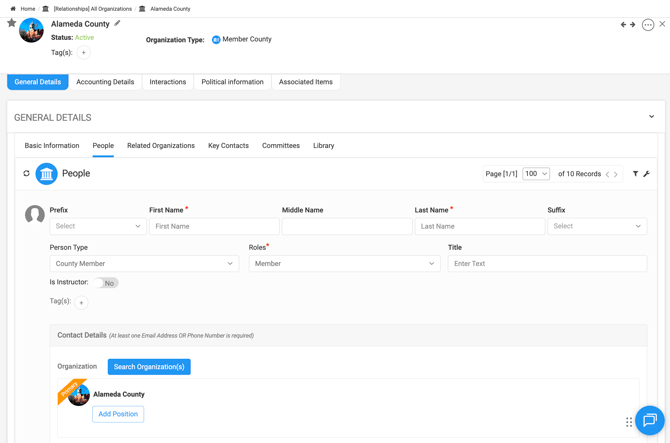
Task: Open the Suffix dropdown
Action: (597, 226)
